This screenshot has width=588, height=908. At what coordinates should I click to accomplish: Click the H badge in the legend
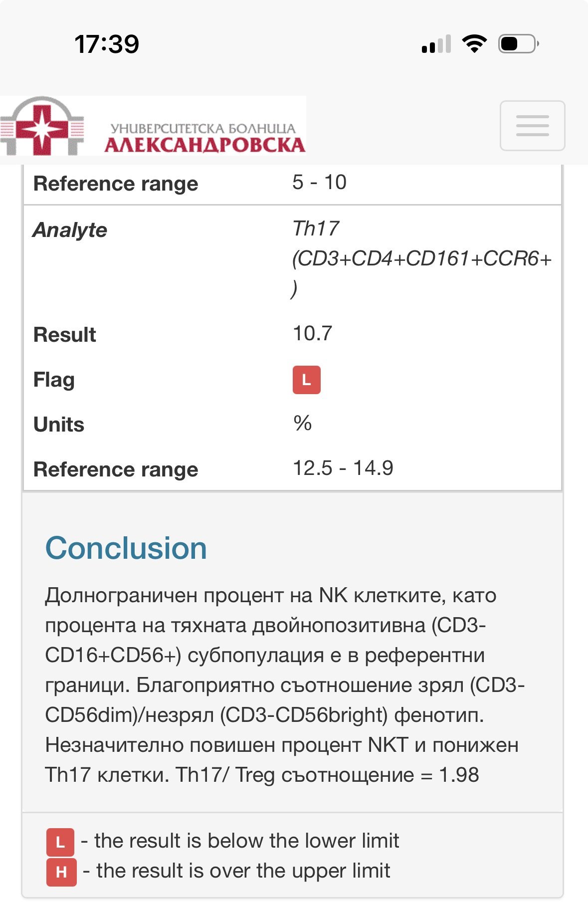pyautogui.click(x=61, y=872)
